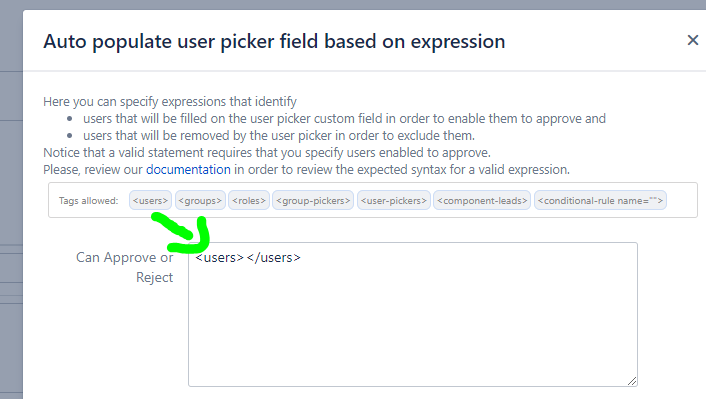Insert the <group-pickers> tag
The image size is (706, 399).
pyautogui.click(x=313, y=200)
